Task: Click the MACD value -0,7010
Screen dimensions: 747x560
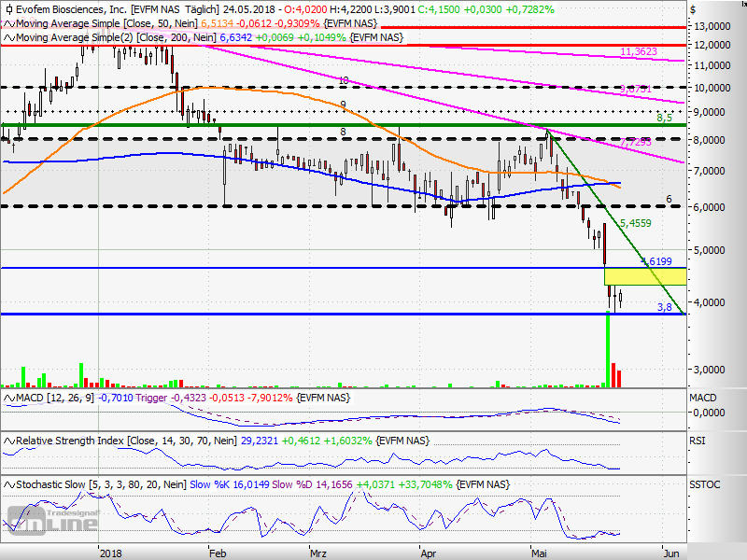Action: [x=115, y=398]
